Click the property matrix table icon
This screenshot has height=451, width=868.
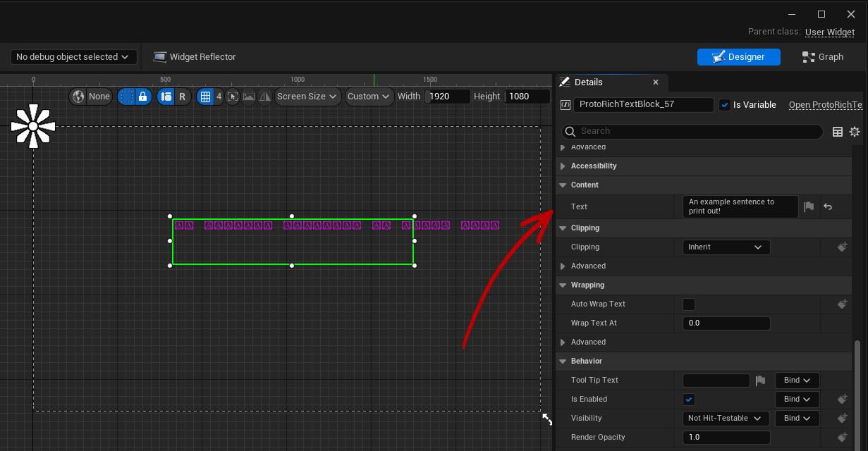point(838,132)
